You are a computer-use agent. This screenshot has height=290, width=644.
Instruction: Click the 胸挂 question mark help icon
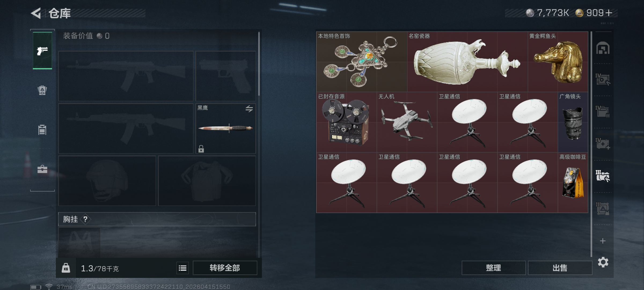click(x=85, y=219)
